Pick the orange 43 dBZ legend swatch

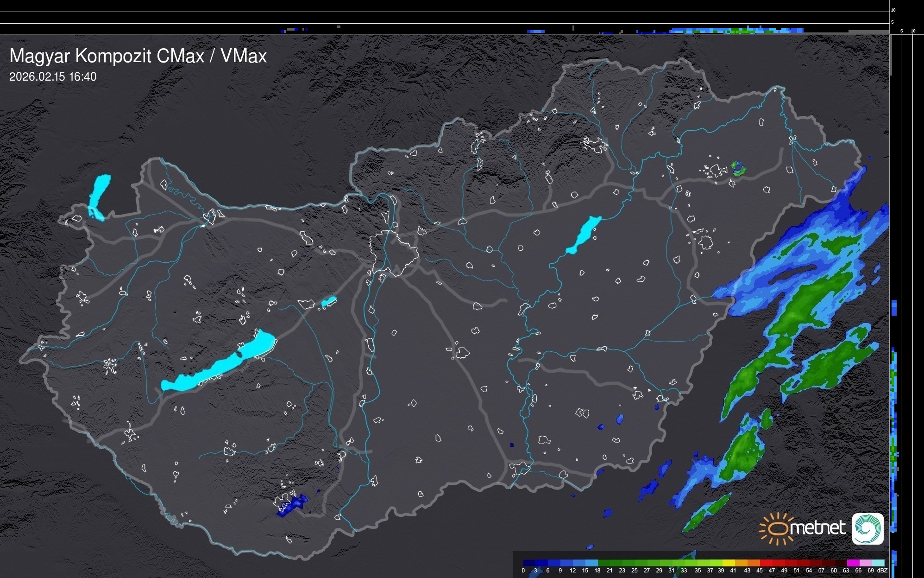point(753,563)
